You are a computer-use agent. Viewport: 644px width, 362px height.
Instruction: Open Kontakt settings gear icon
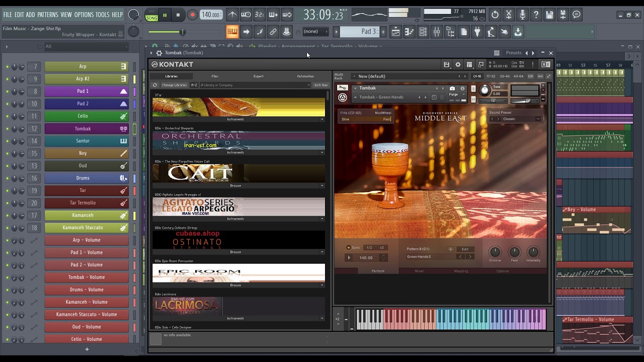[x=458, y=64]
